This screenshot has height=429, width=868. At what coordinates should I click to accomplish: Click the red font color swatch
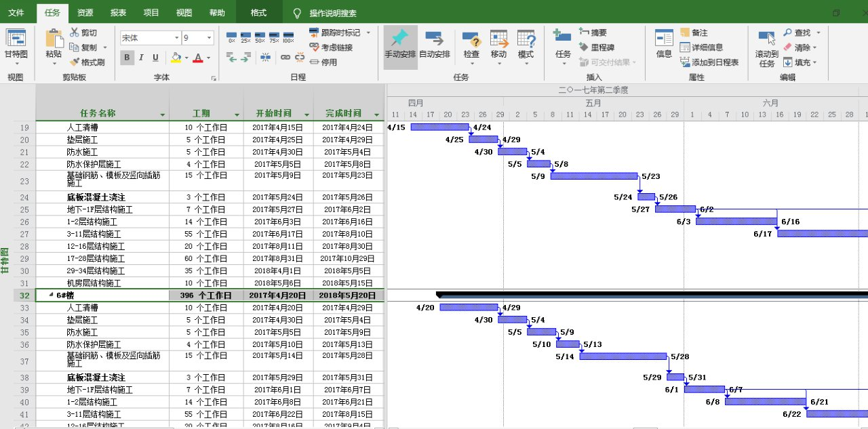197,58
